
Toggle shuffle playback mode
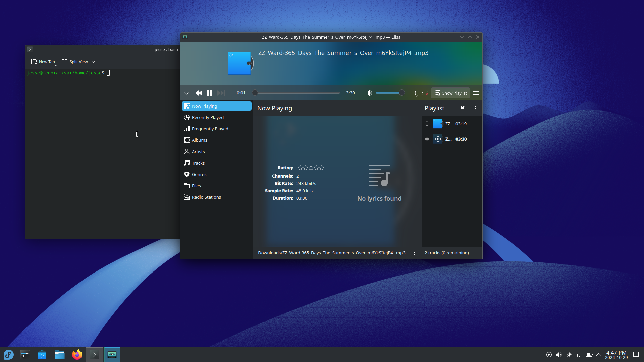[x=414, y=93]
